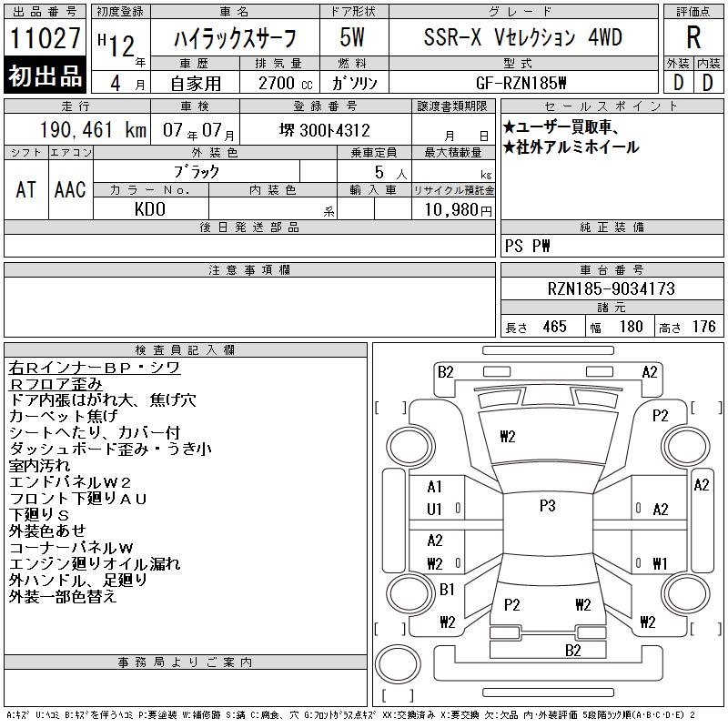Click the genuine equipment PS PW
Viewport: 728px width, 728px height.
click(528, 246)
